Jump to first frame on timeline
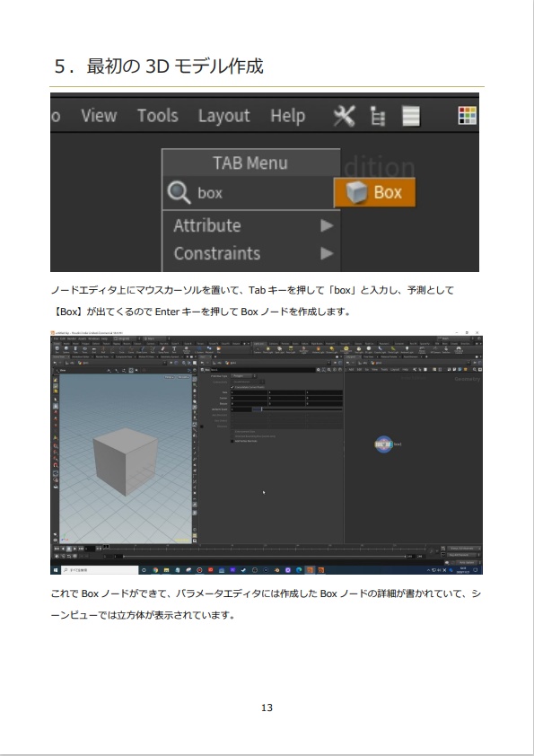Screen dimensions: 534x756 pyautogui.click(x=57, y=549)
